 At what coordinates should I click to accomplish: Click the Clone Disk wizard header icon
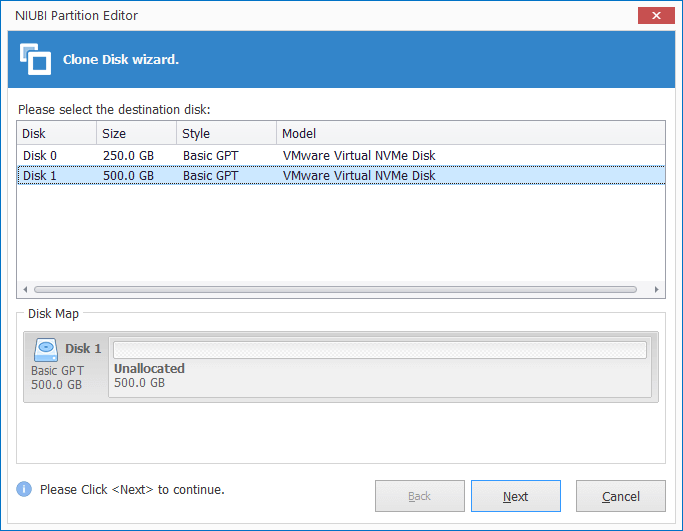(x=36, y=59)
